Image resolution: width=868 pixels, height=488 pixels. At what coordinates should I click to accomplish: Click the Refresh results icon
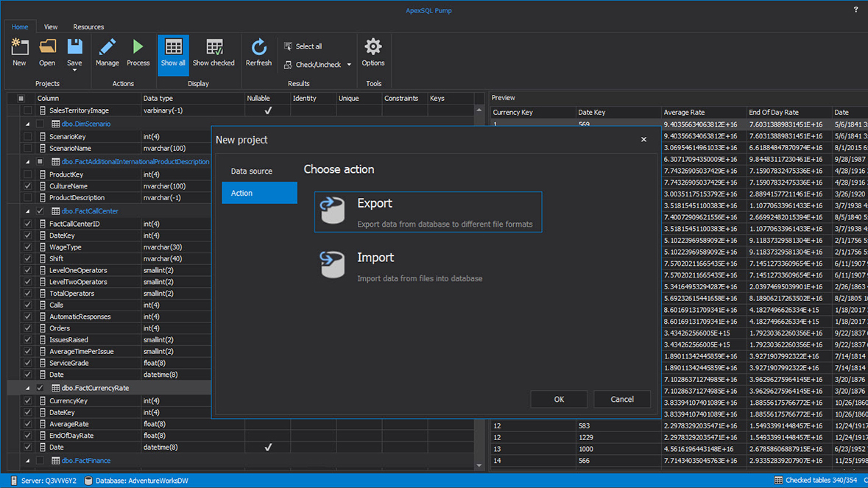[258, 48]
